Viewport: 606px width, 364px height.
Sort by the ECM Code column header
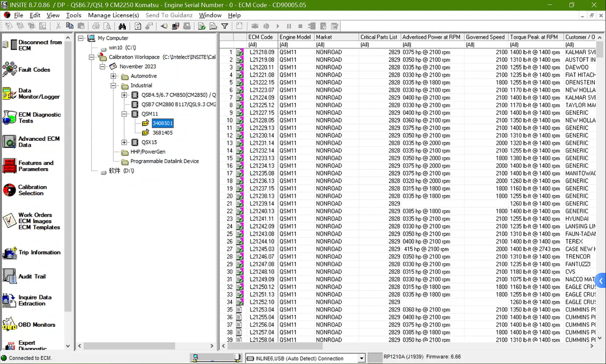tap(261, 37)
